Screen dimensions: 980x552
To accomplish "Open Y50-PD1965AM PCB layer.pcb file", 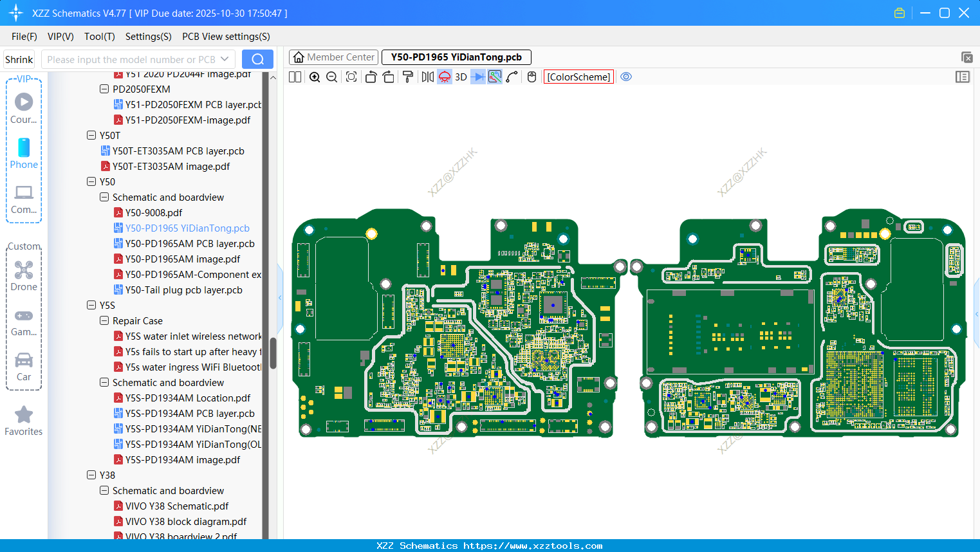I will tap(190, 244).
